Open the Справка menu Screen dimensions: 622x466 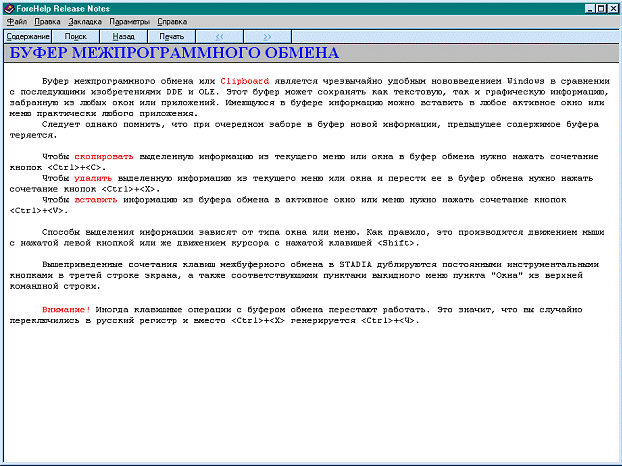click(172, 21)
